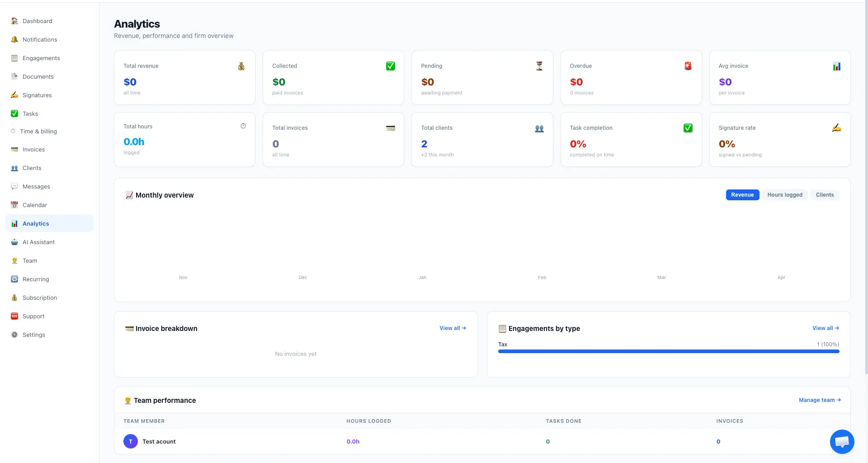Click View all in Invoice breakdown
868x463 pixels.
click(453, 328)
